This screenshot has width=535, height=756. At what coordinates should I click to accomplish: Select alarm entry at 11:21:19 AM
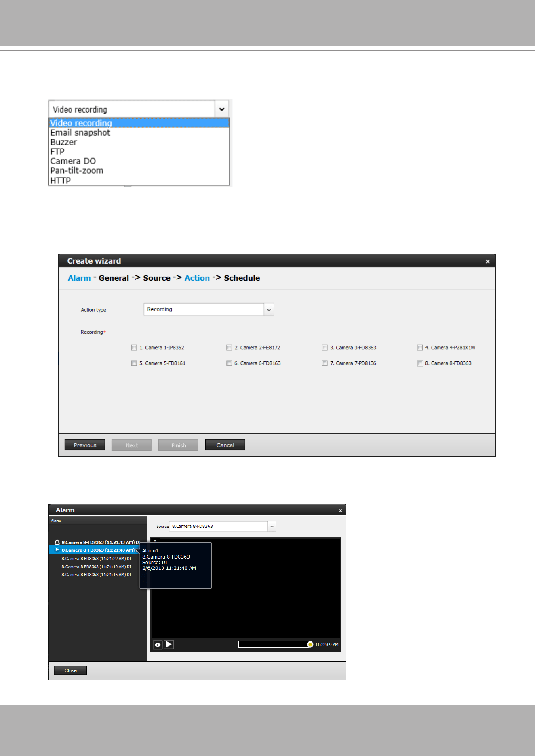point(96,567)
